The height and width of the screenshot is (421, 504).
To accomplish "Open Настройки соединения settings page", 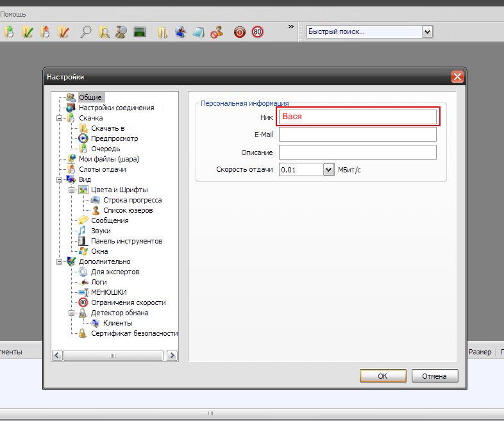I will (x=116, y=108).
